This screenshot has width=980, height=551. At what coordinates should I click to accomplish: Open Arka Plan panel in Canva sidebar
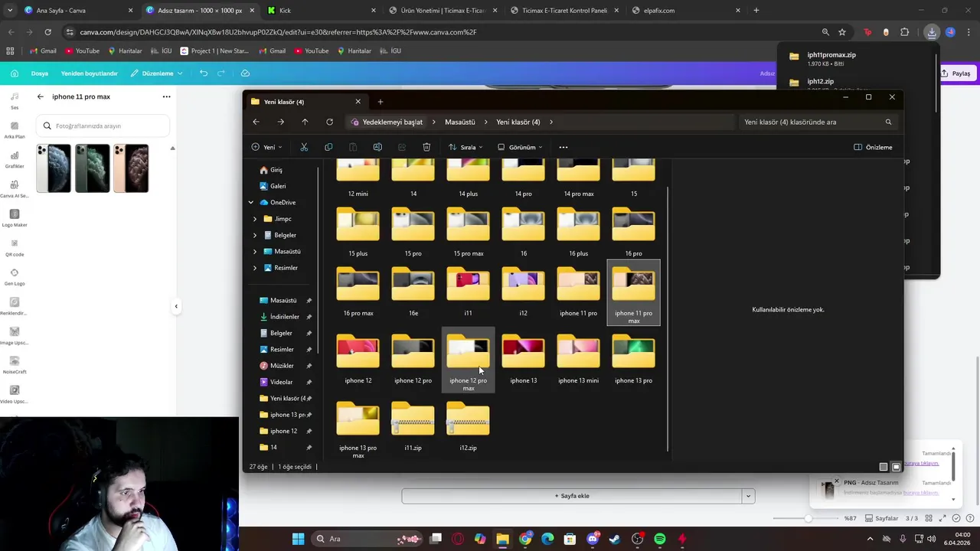(x=15, y=129)
